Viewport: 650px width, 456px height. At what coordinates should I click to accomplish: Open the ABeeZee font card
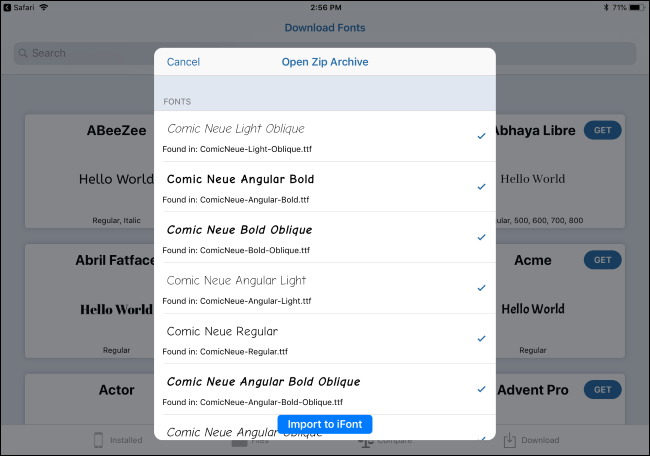pos(90,170)
